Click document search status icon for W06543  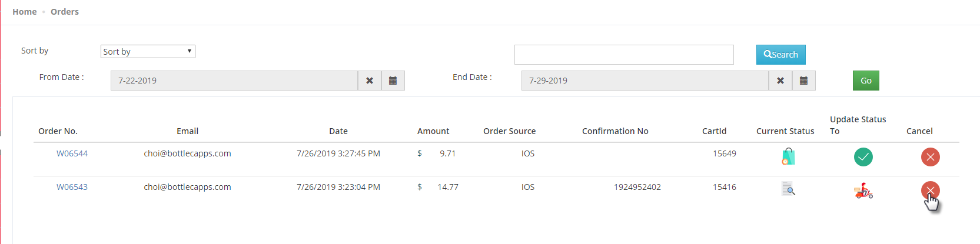point(788,189)
